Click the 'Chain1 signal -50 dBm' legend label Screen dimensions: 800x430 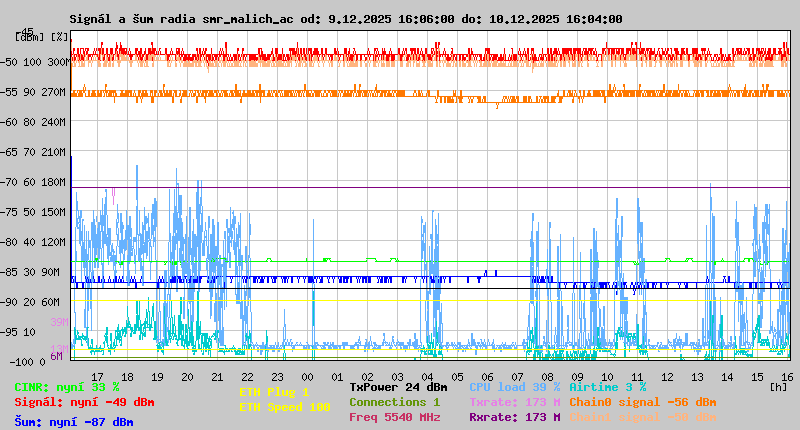click(x=643, y=417)
